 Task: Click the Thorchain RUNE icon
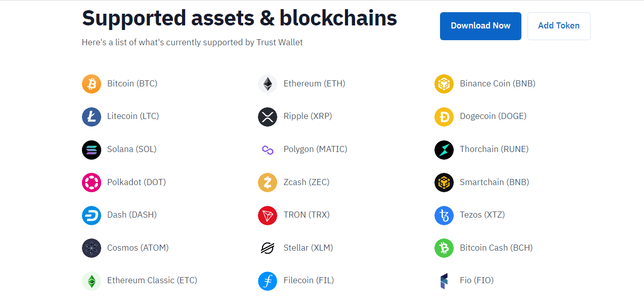click(x=444, y=149)
